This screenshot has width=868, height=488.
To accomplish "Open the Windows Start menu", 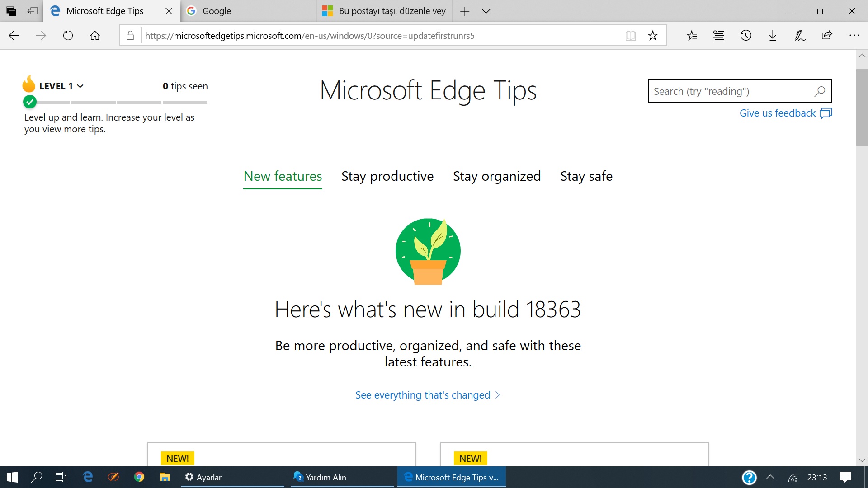I will pos(12,477).
